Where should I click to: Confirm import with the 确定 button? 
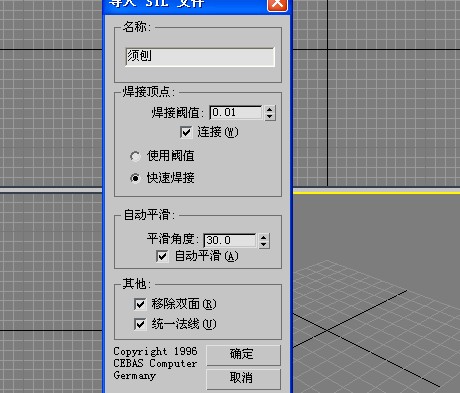click(243, 355)
